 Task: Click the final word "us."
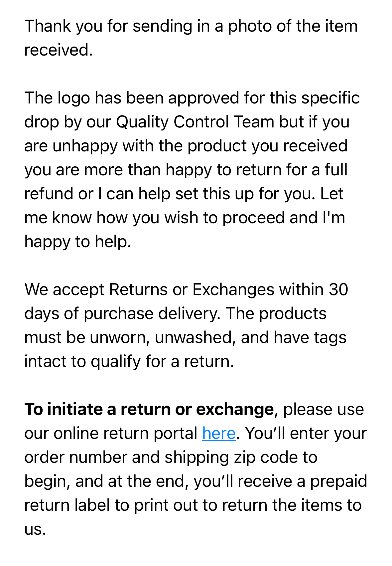(x=35, y=529)
